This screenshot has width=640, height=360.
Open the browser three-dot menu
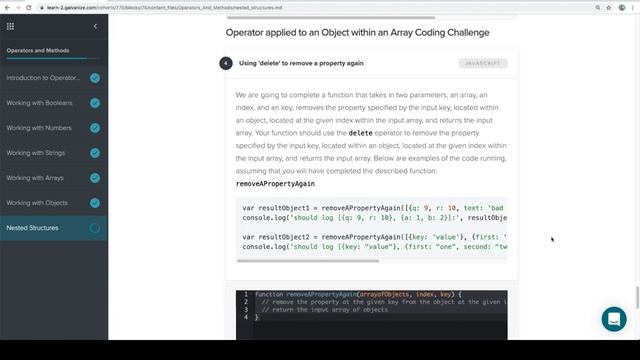click(633, 8)
